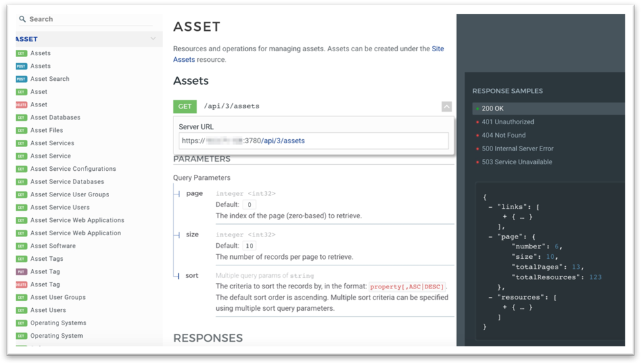Image resolution: width=641 pixels, height=364 pixels.
Task: Click the POST badge beside Asset Search
Action: pyautogui.click(x=21, y=79)
